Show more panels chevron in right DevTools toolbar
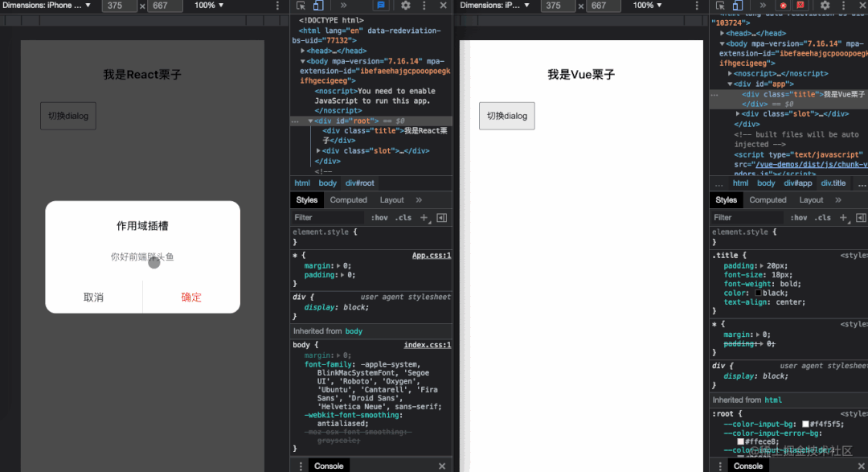Screen dimensions: 868x472 (x=763, y=6)
